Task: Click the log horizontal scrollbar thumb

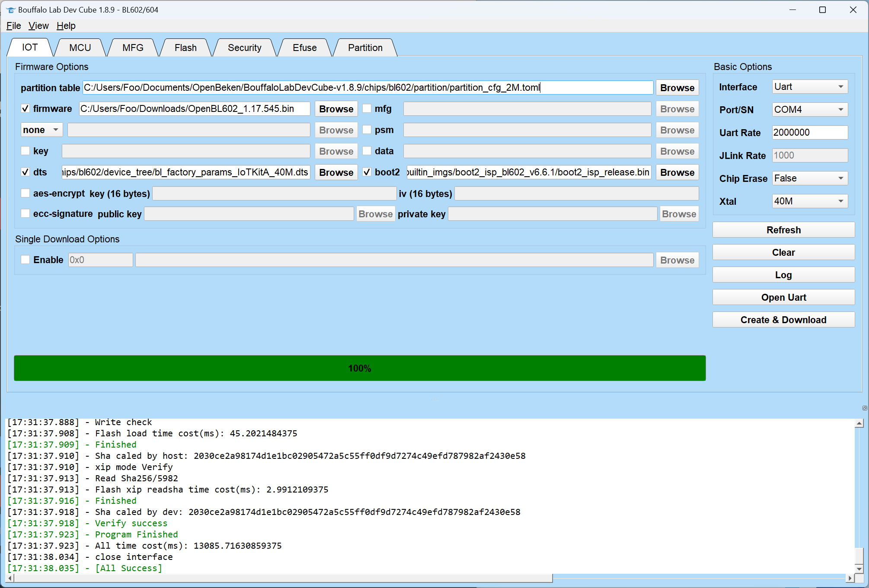Action: click(x=283, y=578)
